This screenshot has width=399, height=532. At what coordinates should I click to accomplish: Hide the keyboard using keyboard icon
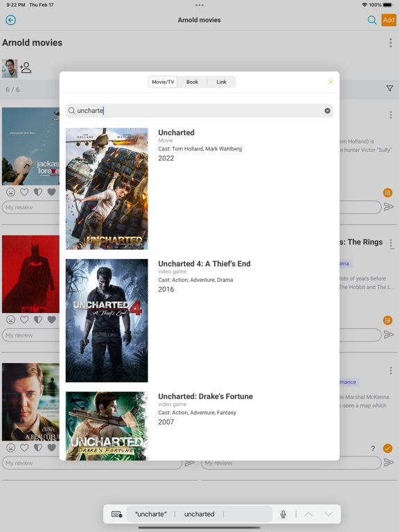[116, 514]
